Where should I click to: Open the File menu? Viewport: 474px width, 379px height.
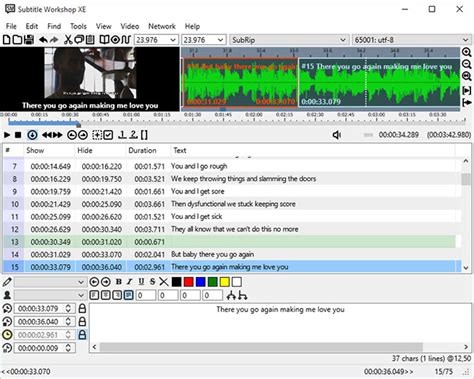(x=11, y=26)
